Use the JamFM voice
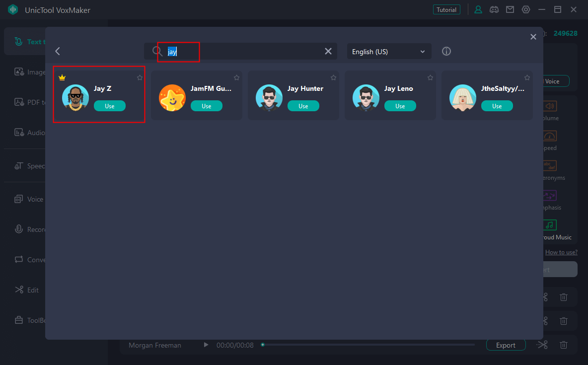The height and width of the screenshot is (365, 588). click(x=207, y=106)
